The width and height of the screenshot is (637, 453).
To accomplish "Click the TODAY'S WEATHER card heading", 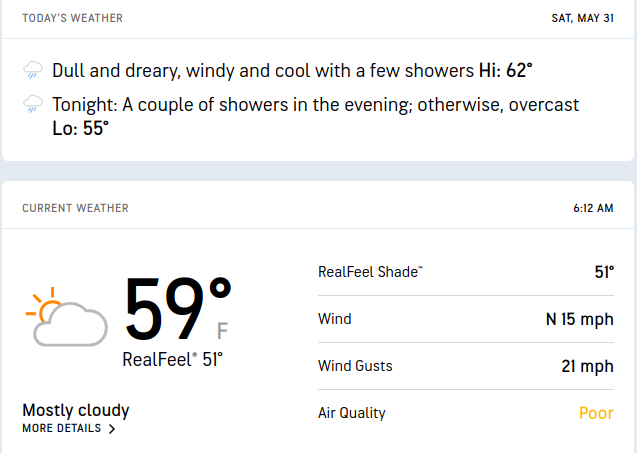I will pyautogui.click(x=73, y=18).
